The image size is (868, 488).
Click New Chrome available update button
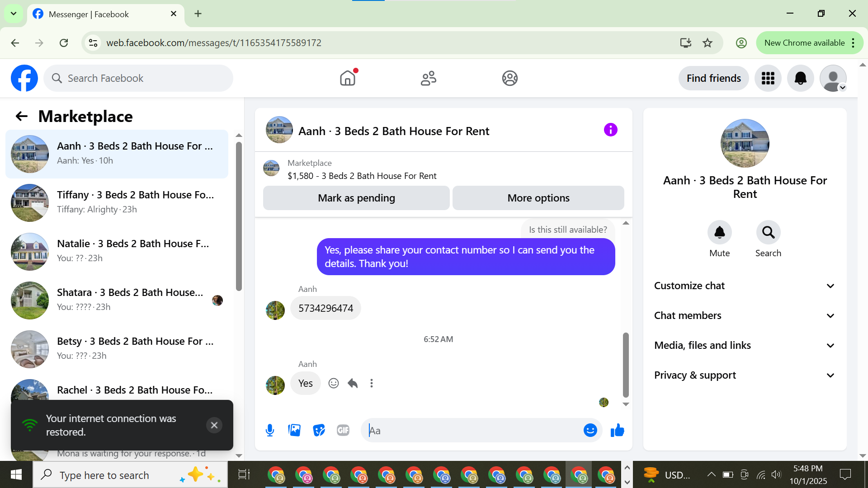coord(809,43)
